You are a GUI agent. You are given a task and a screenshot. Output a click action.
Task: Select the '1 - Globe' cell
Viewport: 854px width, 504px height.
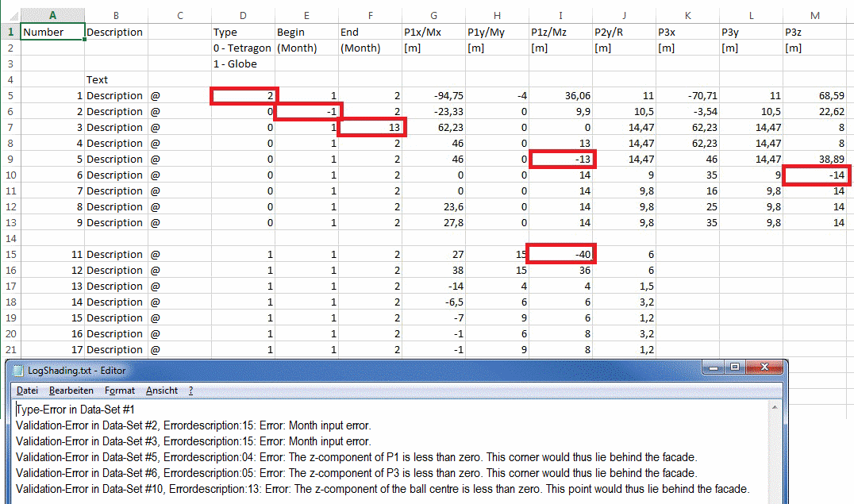coord(243,63)
